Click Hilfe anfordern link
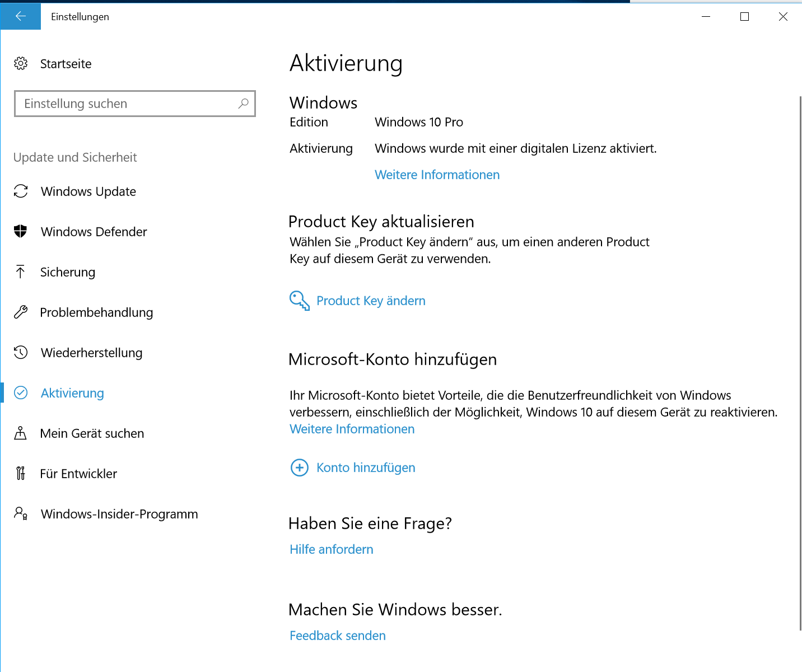 pos(332,549)
